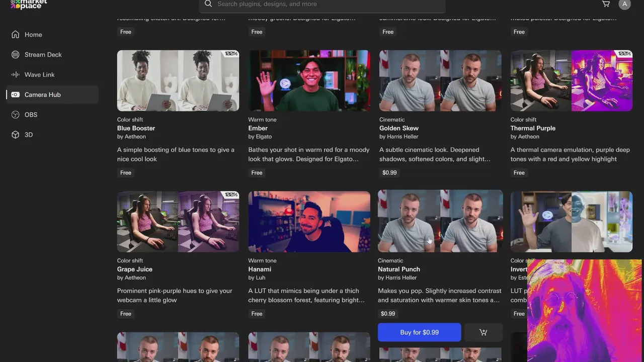Open the Natural Punch title link
The width and height of the screenshot is (644, 362).
399,269
